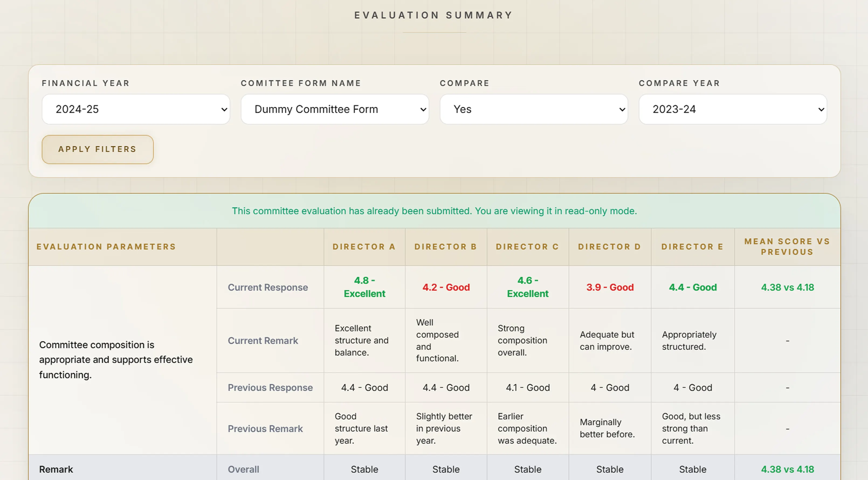Click remark 'Good, but less strong than current.'
This screenshot has height=480, width=868.
[x=691, y=429]
